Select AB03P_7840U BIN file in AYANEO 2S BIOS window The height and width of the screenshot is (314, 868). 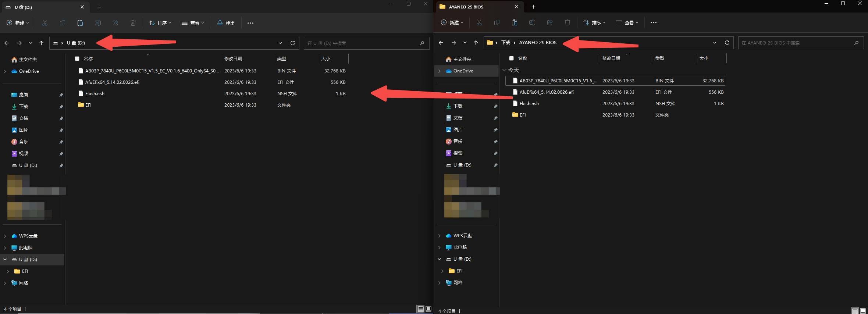coord(615,81)
